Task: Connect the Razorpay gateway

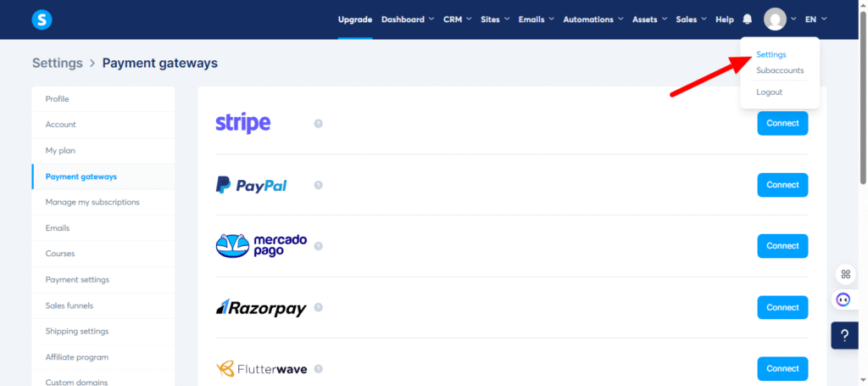Action: (782, 307)
